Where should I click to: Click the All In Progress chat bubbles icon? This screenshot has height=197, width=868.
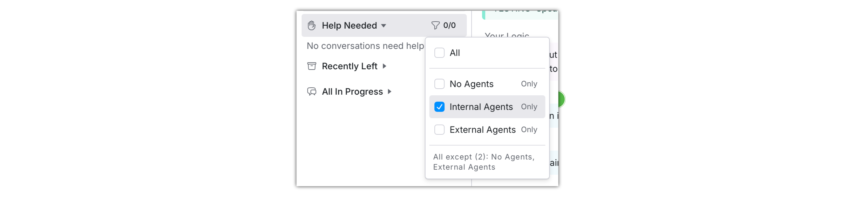pos(312,92)
